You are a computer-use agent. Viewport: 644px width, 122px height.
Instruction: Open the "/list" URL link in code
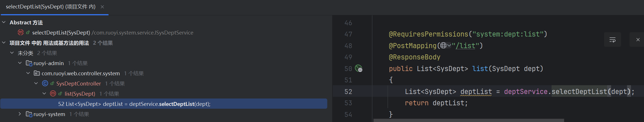tap(465, 46)
